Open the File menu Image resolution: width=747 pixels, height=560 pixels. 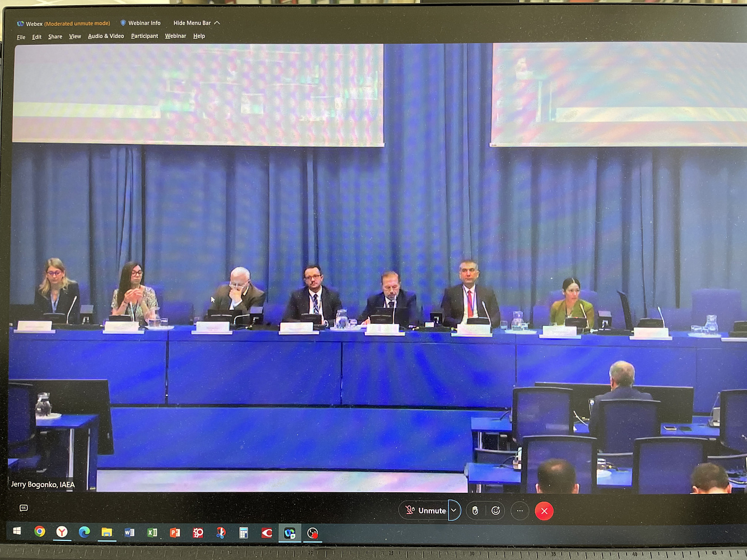coord(21,37)
